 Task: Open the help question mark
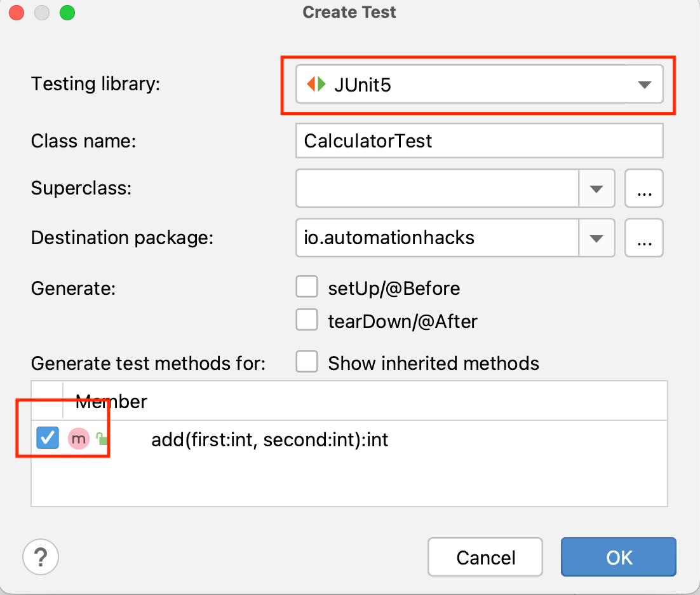(40, 557)
